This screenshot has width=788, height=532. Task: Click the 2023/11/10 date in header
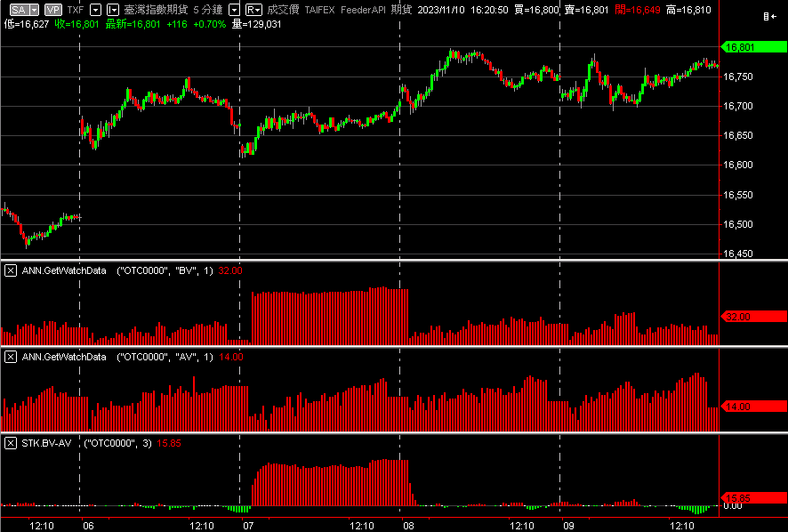[441, 10]
